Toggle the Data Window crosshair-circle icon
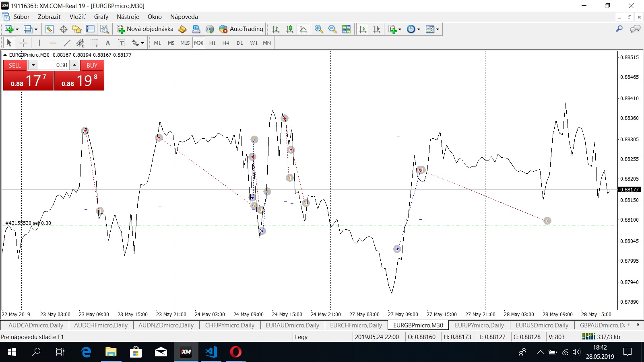Image resolution: width=644 pixels, height=362 pixels. point(63,29)
